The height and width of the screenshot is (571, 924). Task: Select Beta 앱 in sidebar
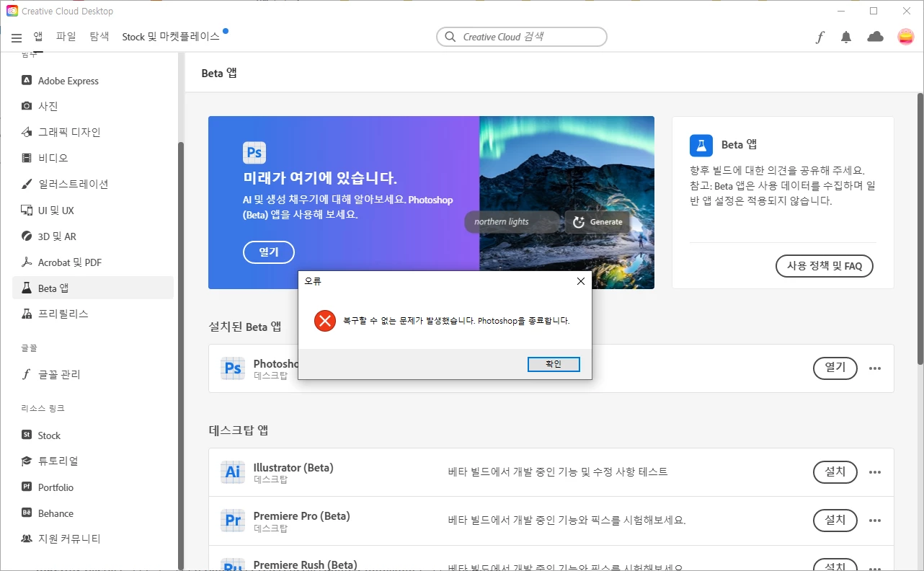pyautogui.click(x=93, y=288)
